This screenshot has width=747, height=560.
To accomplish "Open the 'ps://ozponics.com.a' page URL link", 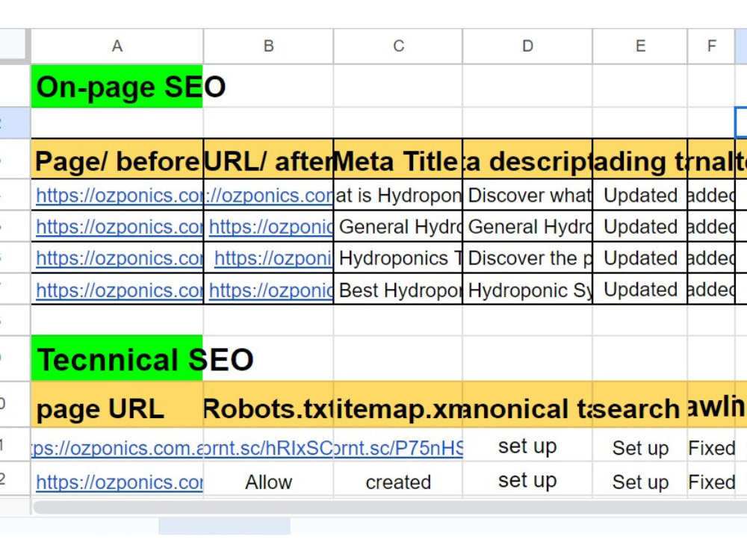I will [117, 448].
